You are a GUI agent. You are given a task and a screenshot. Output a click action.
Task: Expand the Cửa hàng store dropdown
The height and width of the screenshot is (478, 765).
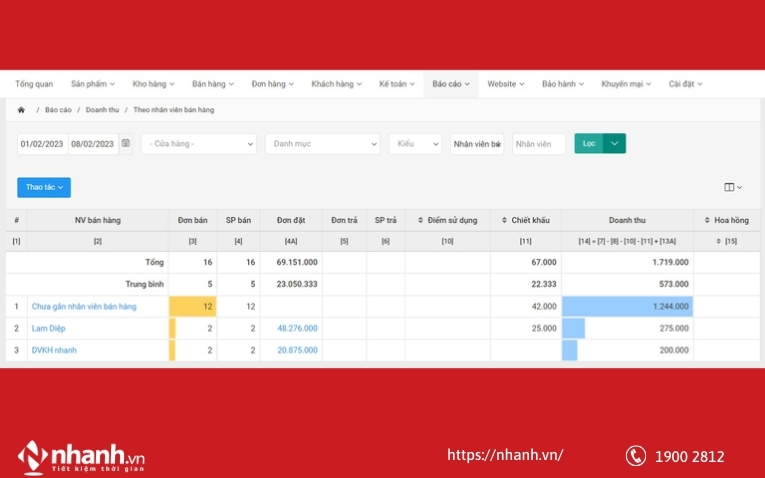[199, 144]
